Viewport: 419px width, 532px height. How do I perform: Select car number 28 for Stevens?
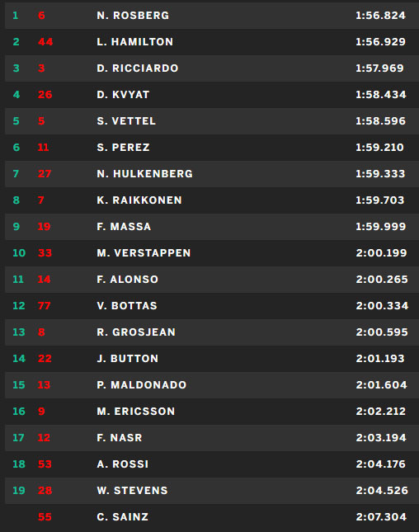click(45, 491)
